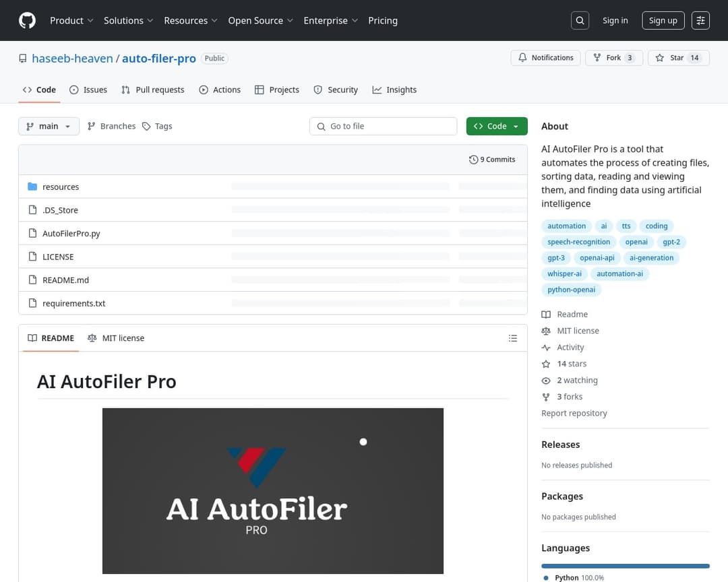Expand the Enterprise menu

330,20
